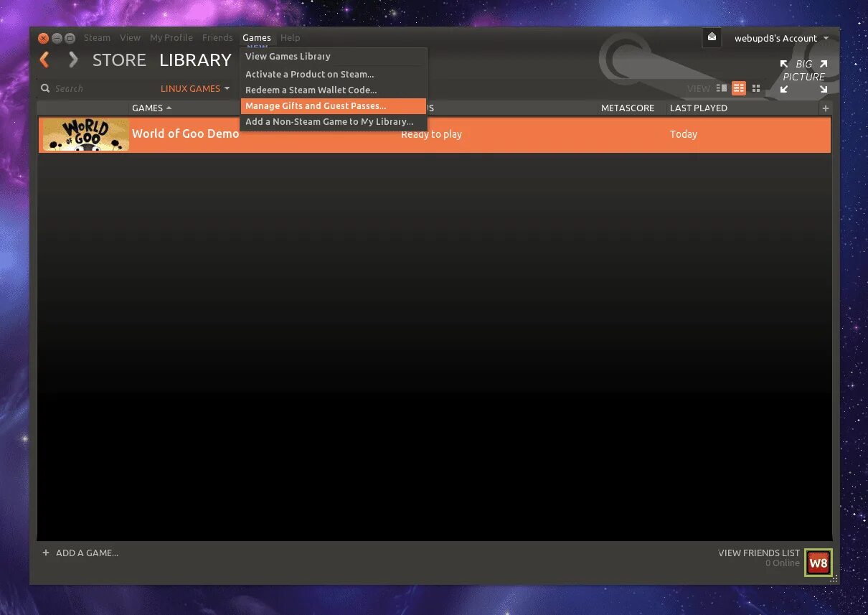Go to the LIBRARY section
The height and width of the screenshot is (615, 868).
[195, 60]
